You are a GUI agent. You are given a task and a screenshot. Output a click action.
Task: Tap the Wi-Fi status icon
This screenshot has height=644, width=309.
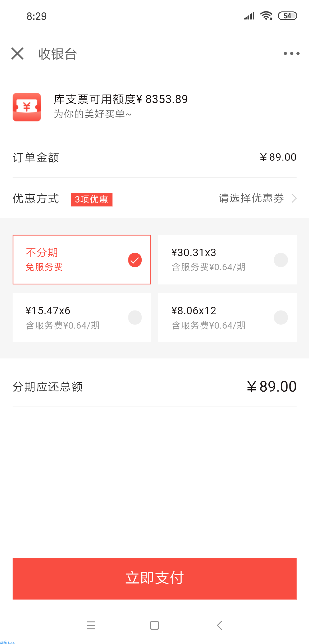266,16
